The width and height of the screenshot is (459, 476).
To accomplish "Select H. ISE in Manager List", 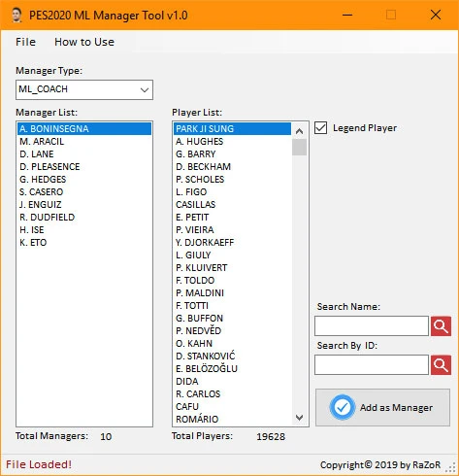I will coord(84,229).
